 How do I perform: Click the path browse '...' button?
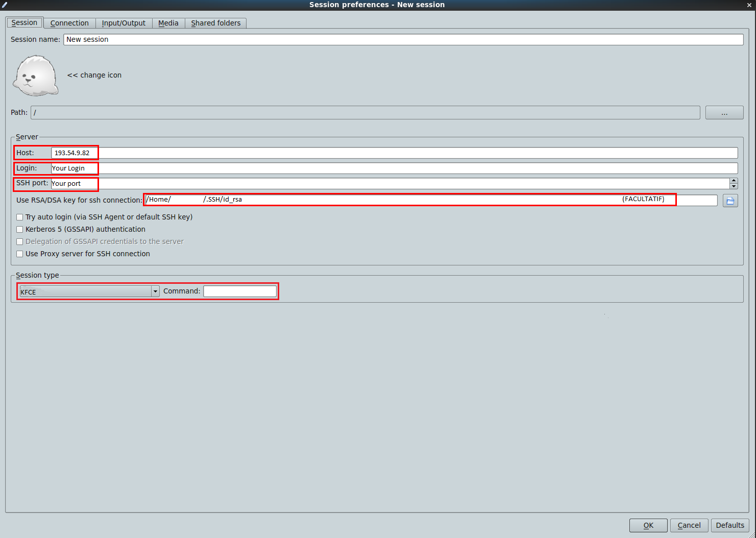[x=724, y=113]
